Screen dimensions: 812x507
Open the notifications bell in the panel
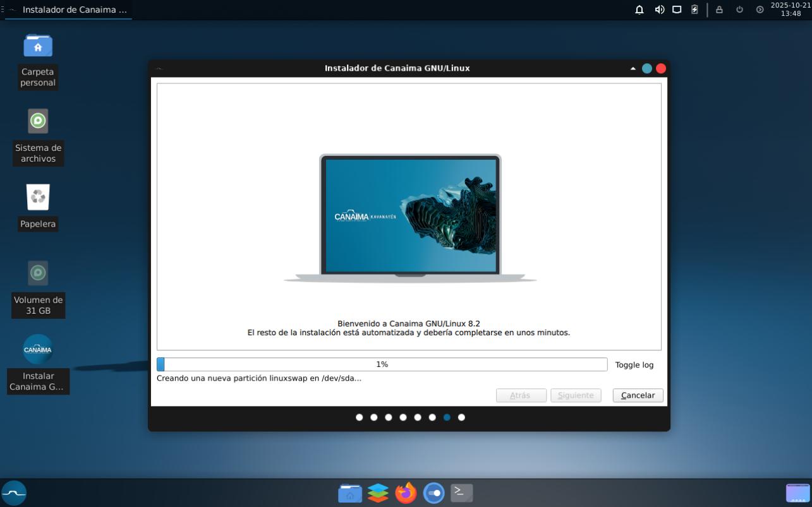pos(639,9)
